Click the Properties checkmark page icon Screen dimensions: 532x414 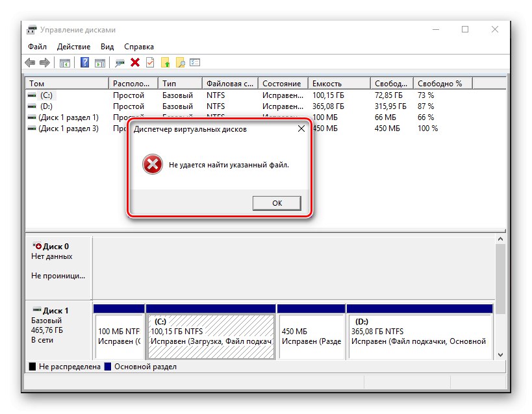150,62
